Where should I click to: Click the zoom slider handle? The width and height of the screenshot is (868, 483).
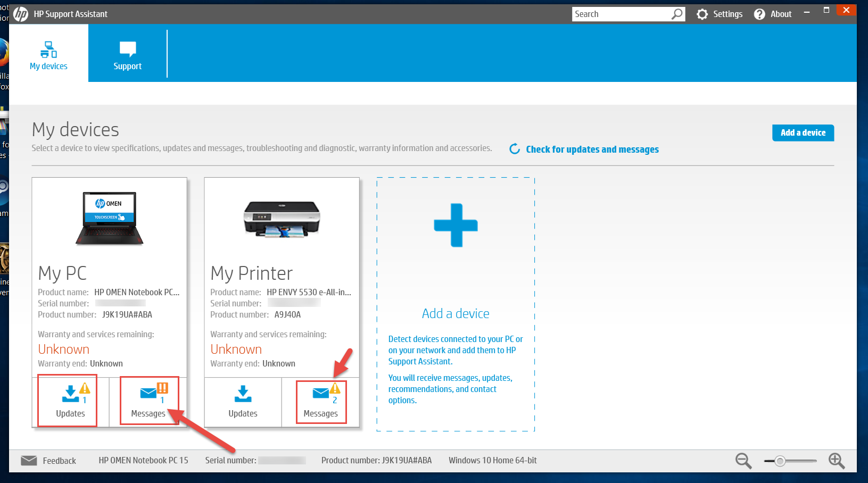[780, 461]
